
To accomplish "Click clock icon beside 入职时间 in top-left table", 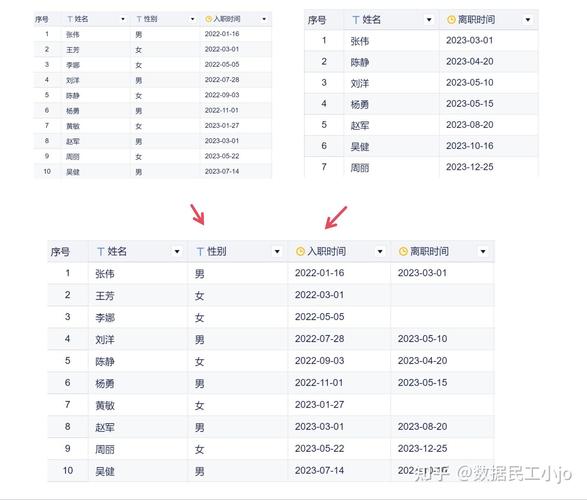I will (209, 19).
